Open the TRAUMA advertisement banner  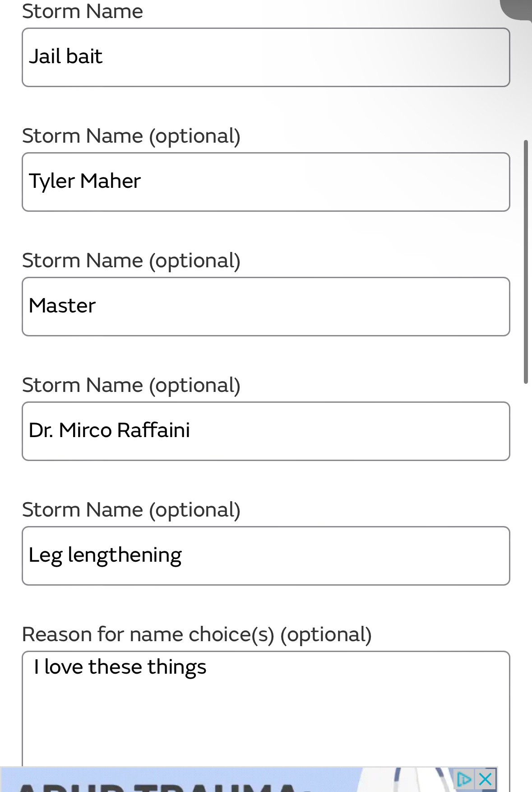249,779
